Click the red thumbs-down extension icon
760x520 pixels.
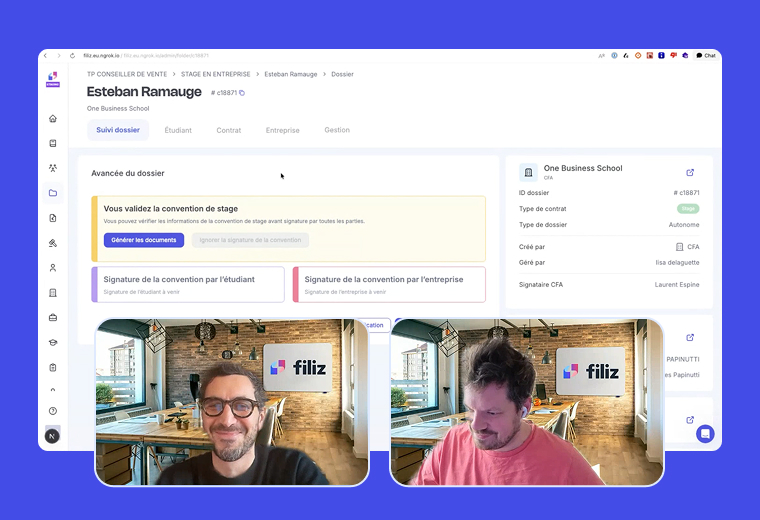coord(673,56)
